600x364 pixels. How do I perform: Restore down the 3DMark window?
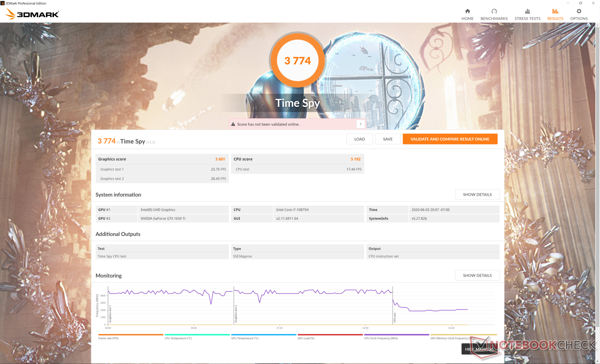580,3
